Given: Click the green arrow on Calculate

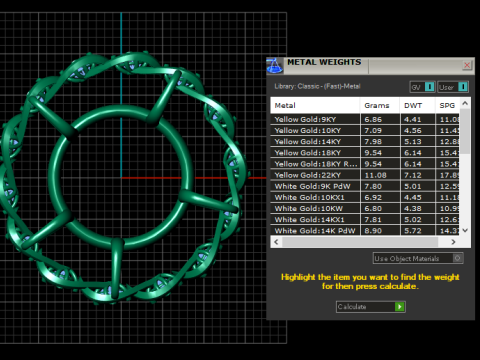Looking at the screenshot, I should click(400, 307).
